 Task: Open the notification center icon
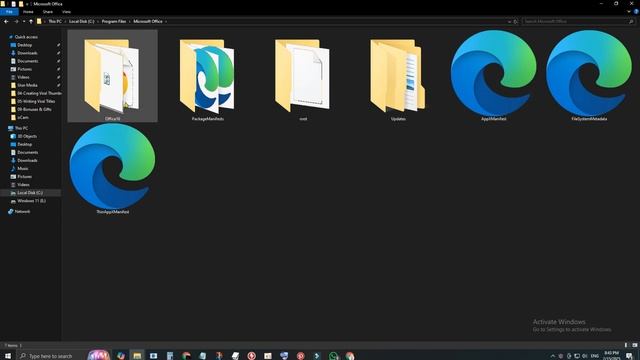pyautogui.click(x=629, y=356)
